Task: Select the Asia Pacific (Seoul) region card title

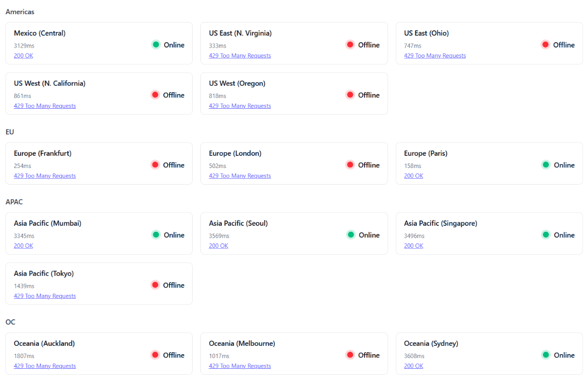Action: tap(238, 223)
